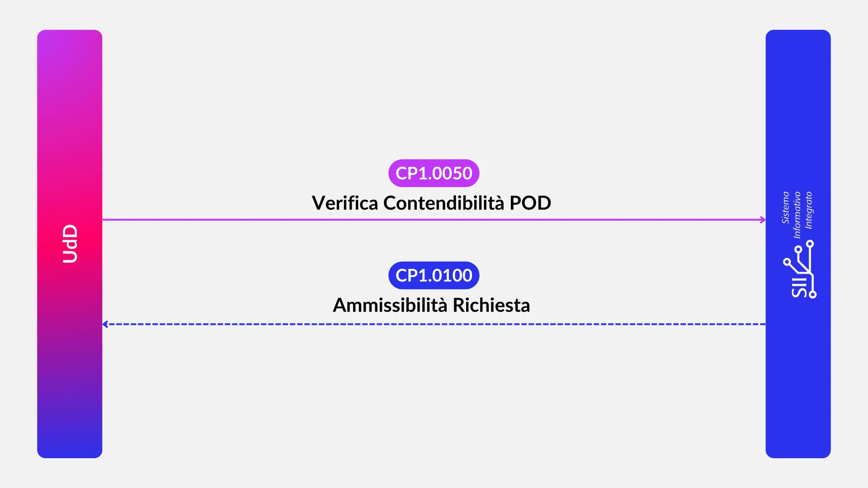Click the SII circuit logo icon

pos(800,269)
